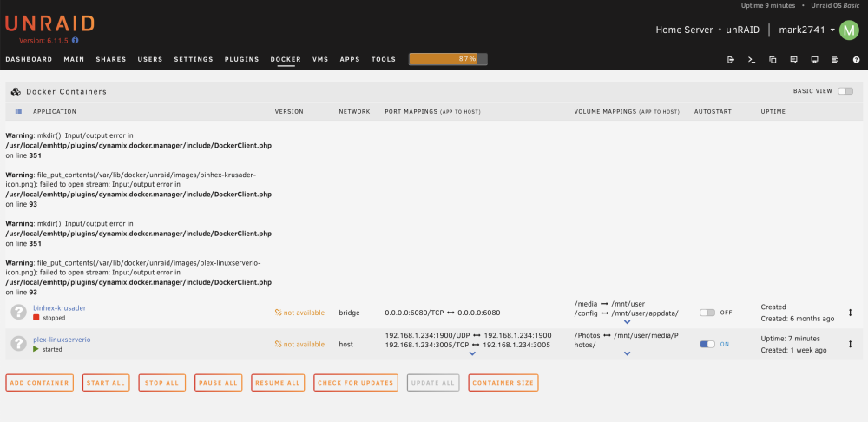Switch to the VMs tab

(x=320, y=59)
